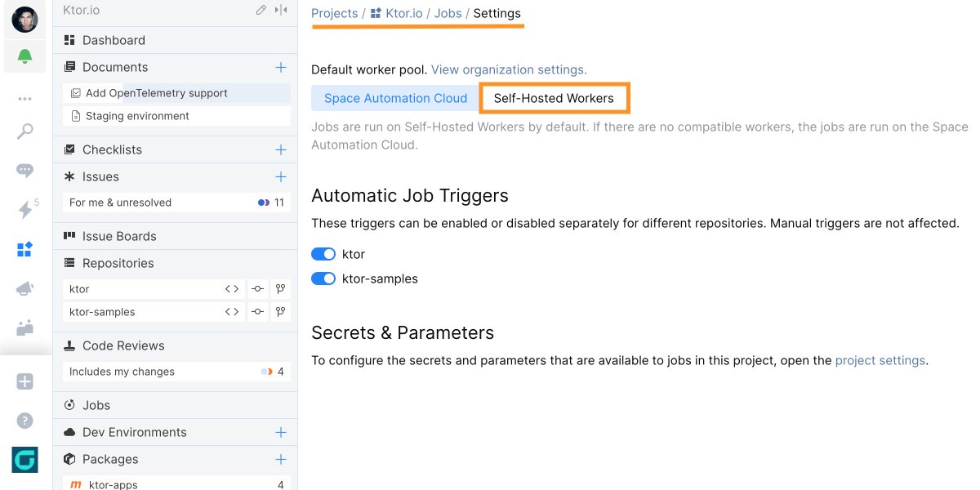
Task: View commits of ktor-samples repository
Action: click(x=257, y=312)
